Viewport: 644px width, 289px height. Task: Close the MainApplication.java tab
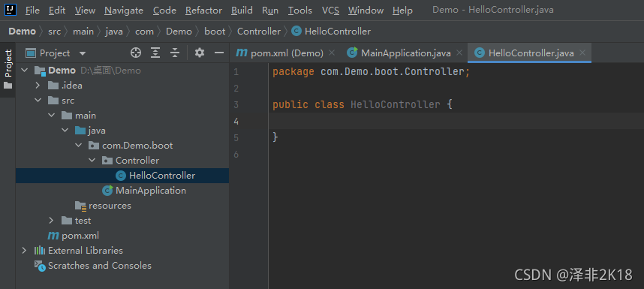click(x=459, y=53)
